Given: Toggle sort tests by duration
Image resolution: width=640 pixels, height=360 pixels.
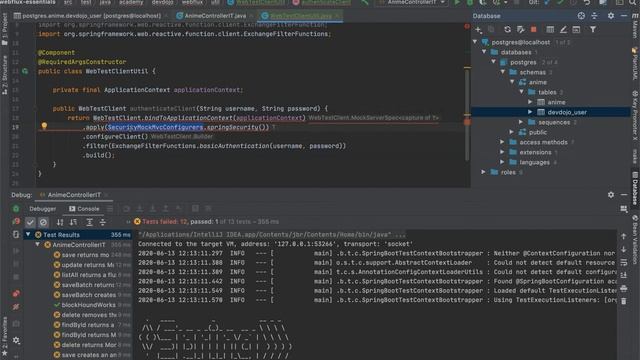Looking at the screenshot, I should pyautogui.click(x=73, y=222).
